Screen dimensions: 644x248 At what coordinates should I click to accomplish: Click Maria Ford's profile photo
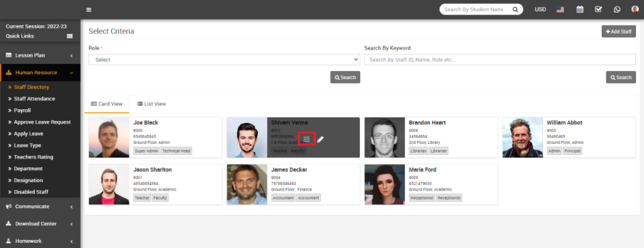384,185
